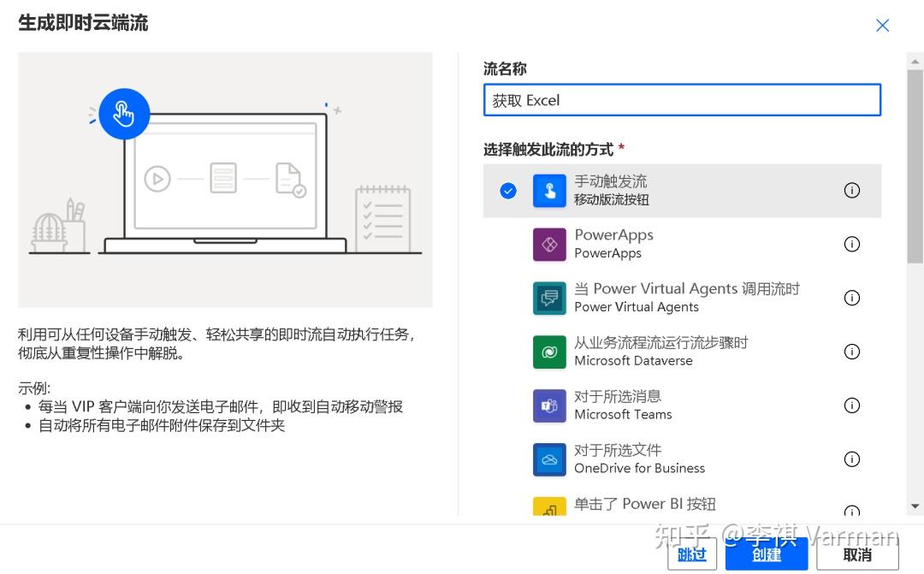924x574 pixels.
Task: Open info for 手动触发流 trigger
Action: coord(851,190)
